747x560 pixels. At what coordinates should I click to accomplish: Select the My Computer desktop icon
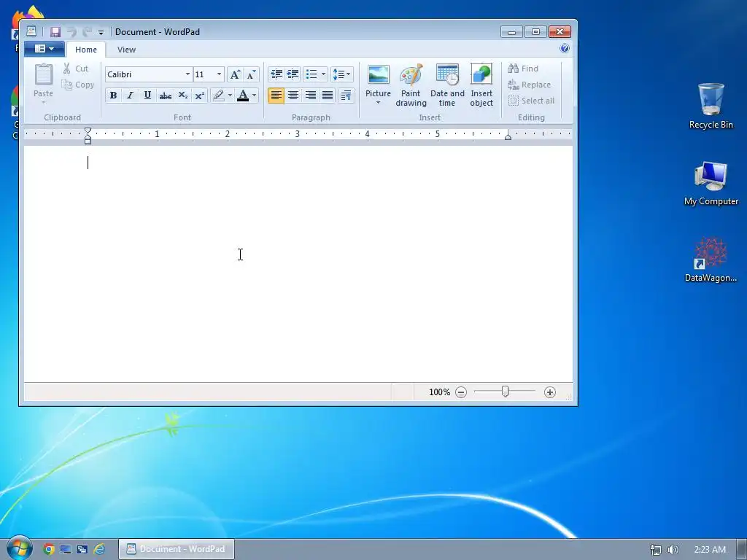point(711,183)
